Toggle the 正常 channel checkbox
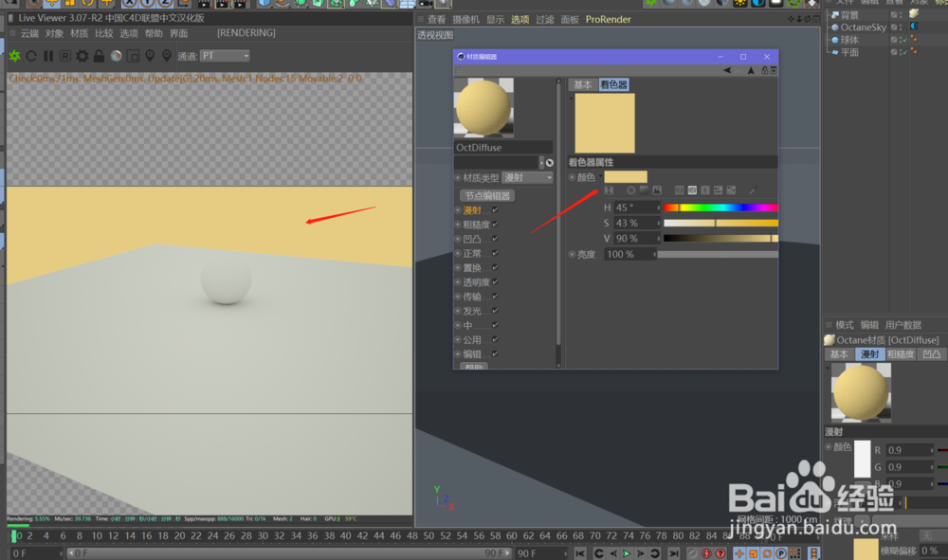 [495, 253]
